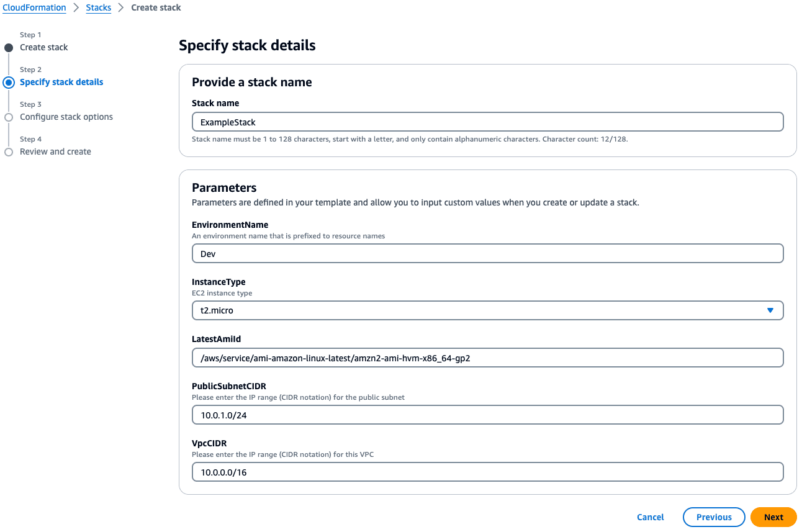Image resolution: width=802 pixels, height=532 pixels.
Task: Click the breadcrumb separator after CloudFormation
Action: pyautogui.click(x=76, y=7)
